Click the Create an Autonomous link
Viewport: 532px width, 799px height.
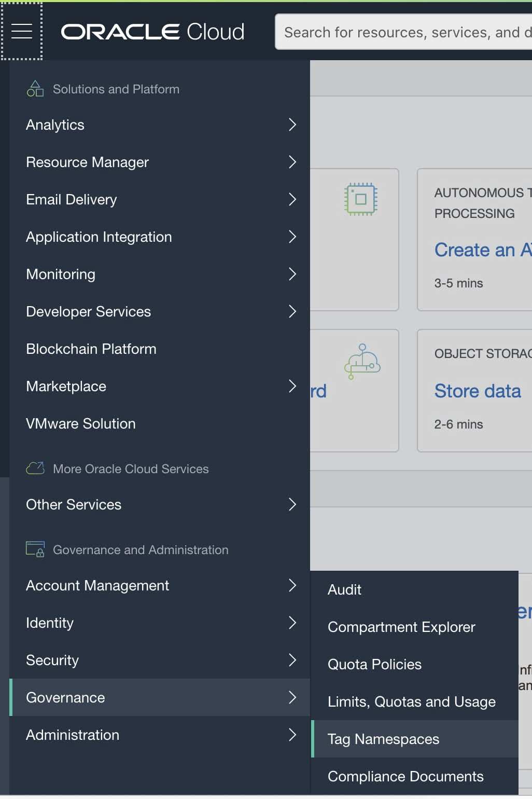483,250
